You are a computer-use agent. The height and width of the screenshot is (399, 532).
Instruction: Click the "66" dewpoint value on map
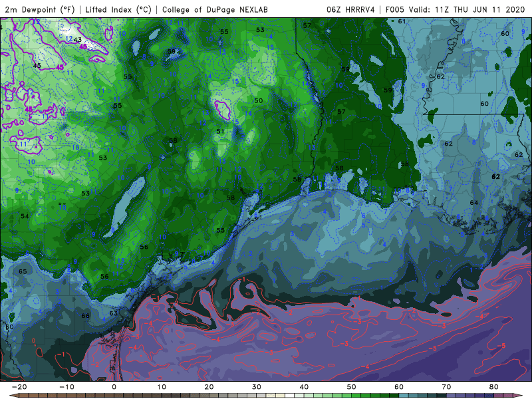click(86, 316)
